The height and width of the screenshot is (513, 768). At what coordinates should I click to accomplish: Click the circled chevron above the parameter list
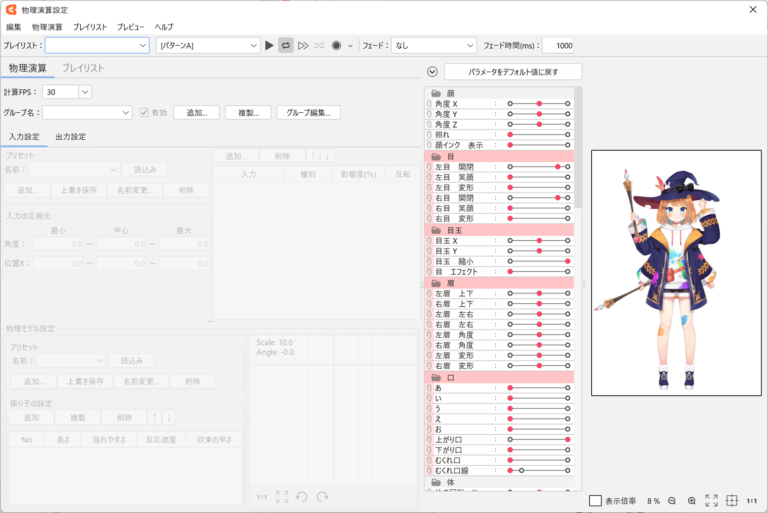coord(432,72)
